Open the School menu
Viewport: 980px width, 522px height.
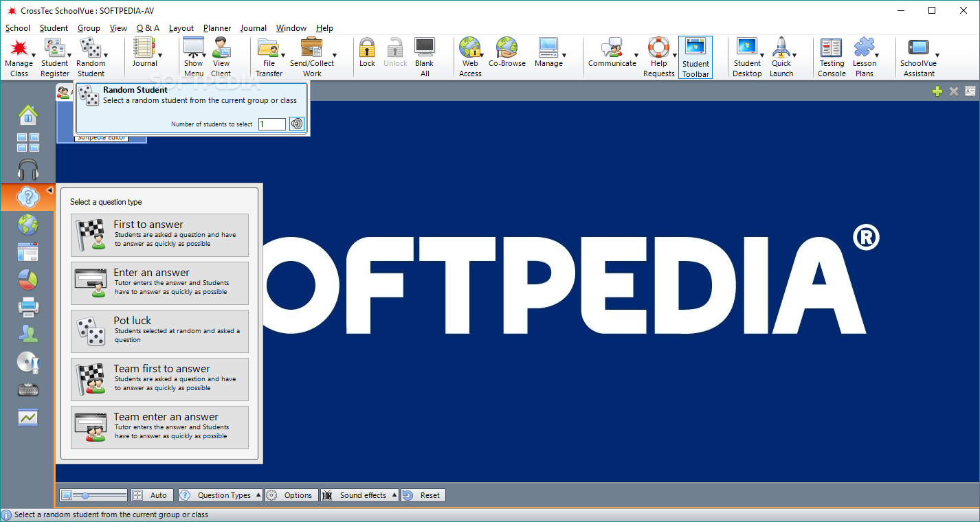pyautogui.click(x=18, y=28)
